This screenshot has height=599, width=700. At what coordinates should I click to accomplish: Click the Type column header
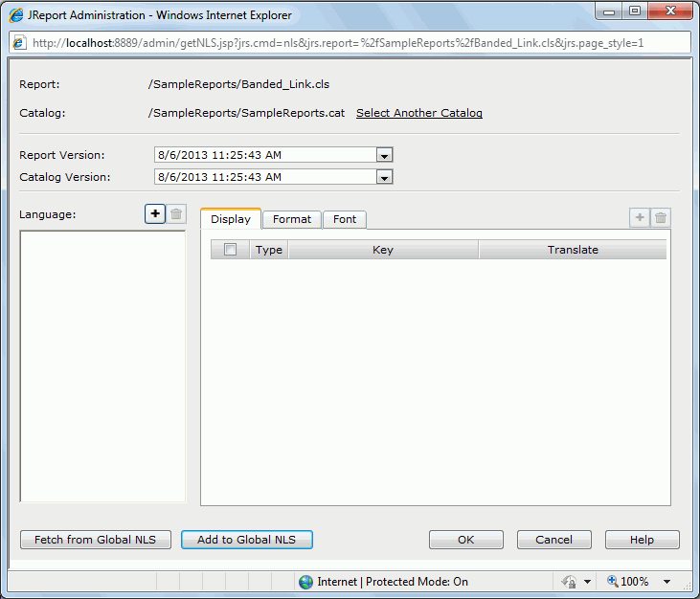click(269, 250)
